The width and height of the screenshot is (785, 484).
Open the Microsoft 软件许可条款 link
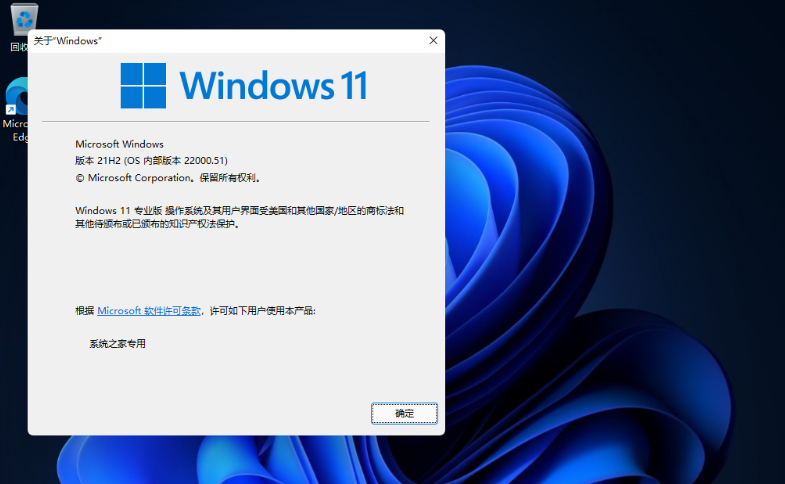(149, 311)
